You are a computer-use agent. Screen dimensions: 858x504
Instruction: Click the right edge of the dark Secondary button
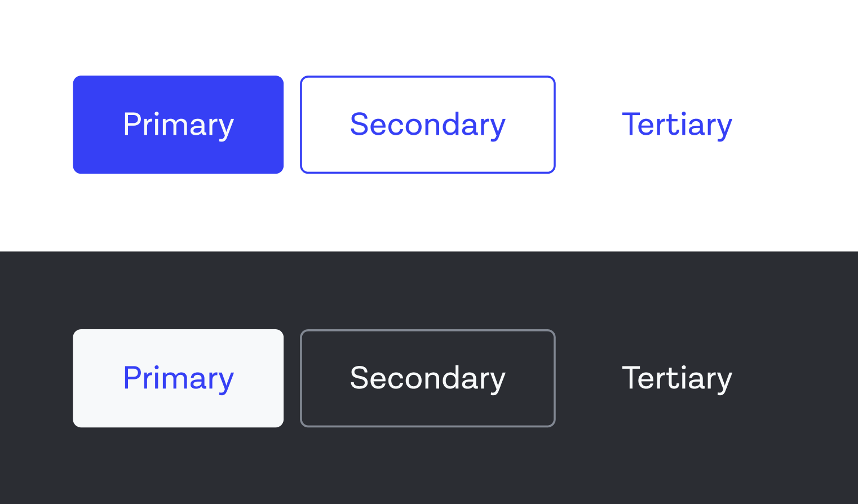[x=554, y=378]
